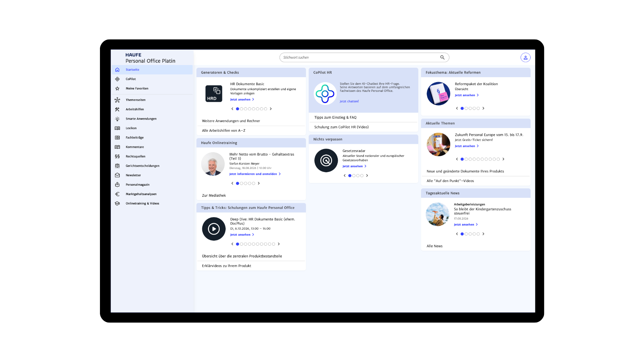Click Reformpaket der Koalition thumbnail image
Image resolution: width=644 pixels, height=362 pixels.
(x=438, y=94)
